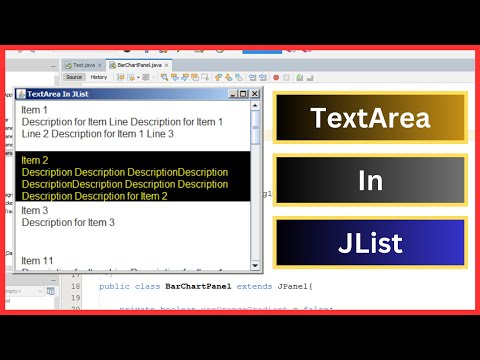Viewport: 480px width, 360px height.
Task: Jump to Last Edit location icon
Action: click(120, 77)
